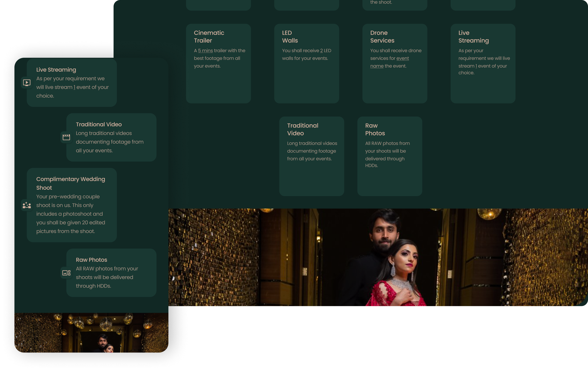Click 'the shoot.' text at top of desktop grid
The height and width of the screenshot is (371, 588).
[381, 2]
